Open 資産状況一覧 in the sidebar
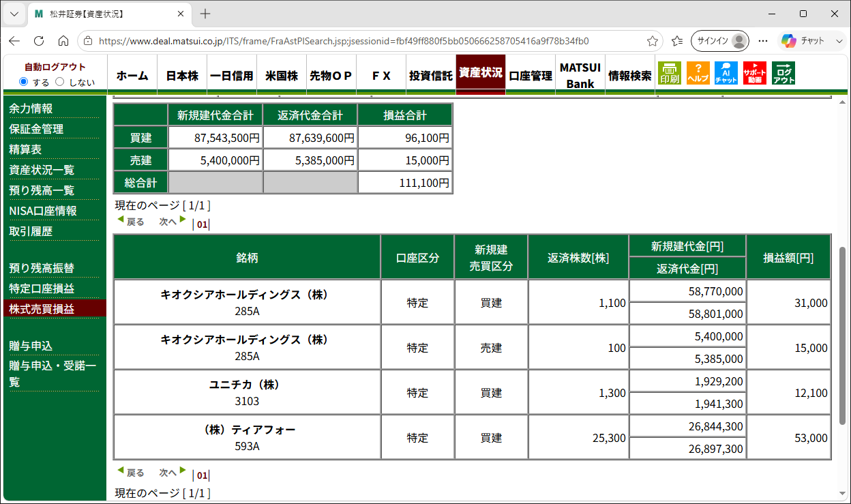Screen dimensions: 851x504 [x=42, y=170]
